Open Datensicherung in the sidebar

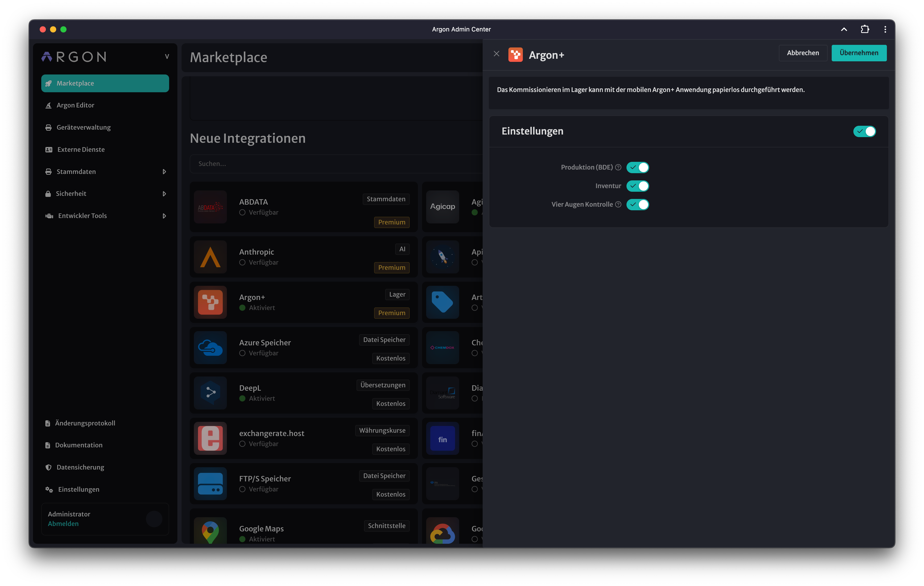pyautogui.click(x=105, y=467)
